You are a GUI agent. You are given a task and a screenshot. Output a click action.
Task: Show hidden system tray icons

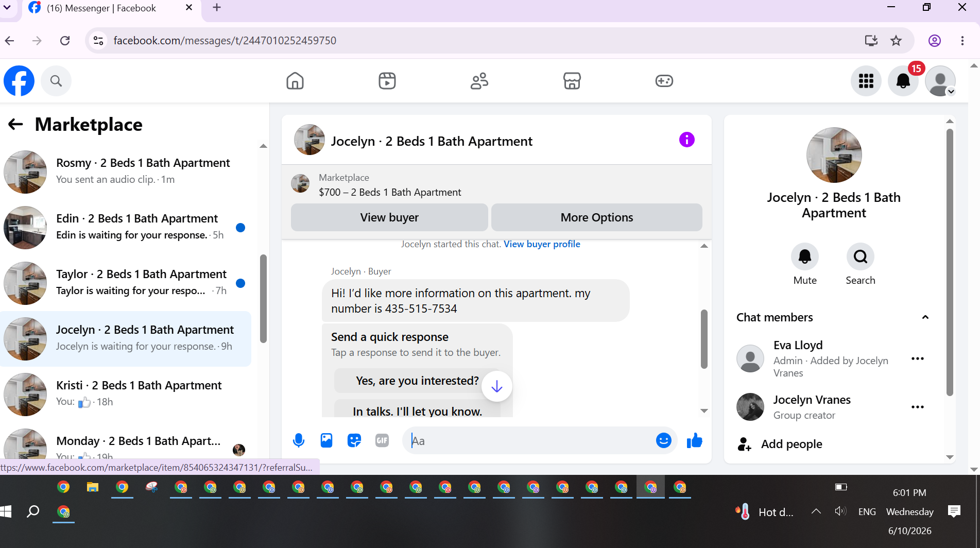pyautogui.click(x=816, y=511)
